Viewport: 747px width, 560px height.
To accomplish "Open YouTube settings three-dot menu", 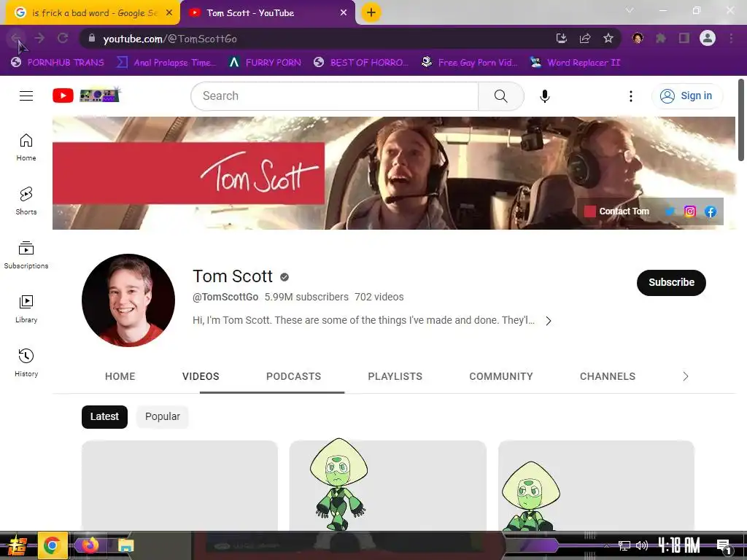I will pos(631,96).
